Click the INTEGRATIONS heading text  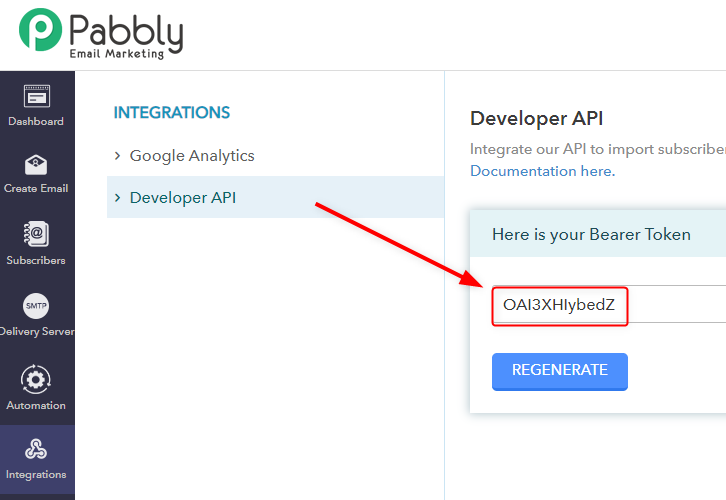click(172, 112)
